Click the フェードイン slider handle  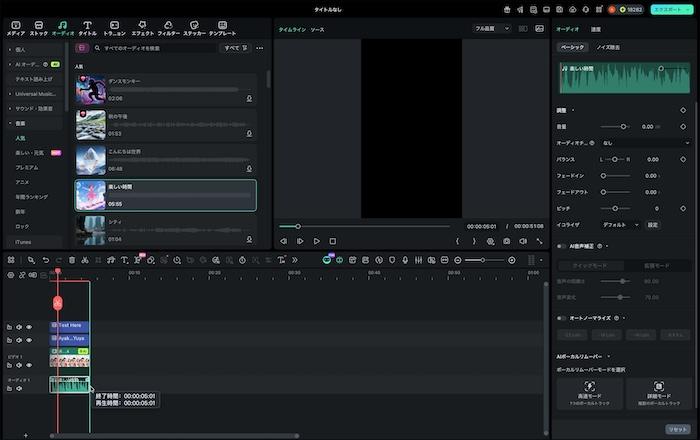click(x=603, y=176)
